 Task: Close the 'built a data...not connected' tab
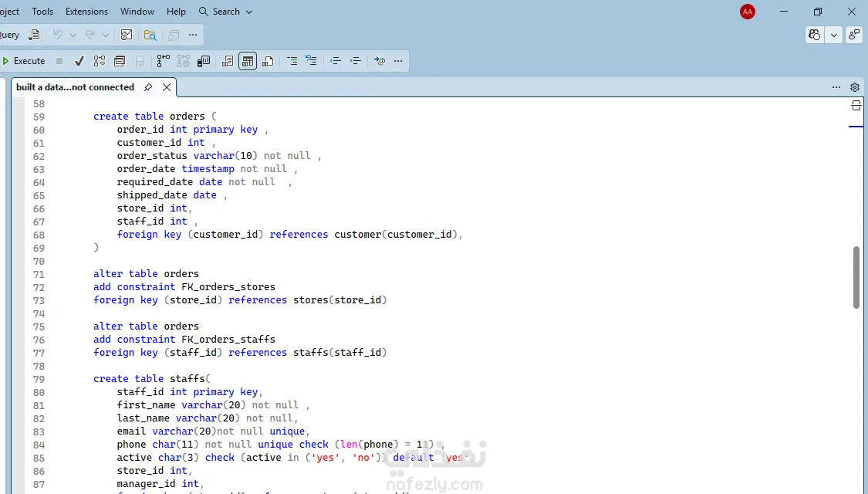coord(167,87)
